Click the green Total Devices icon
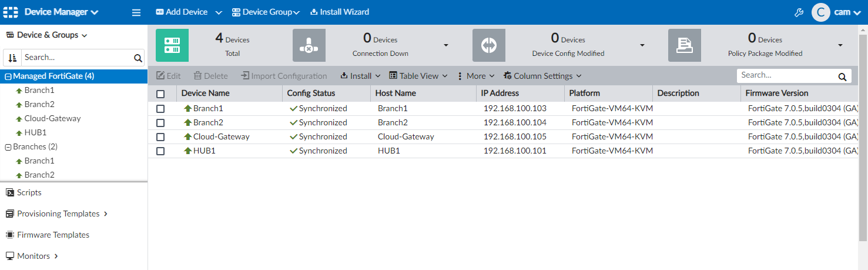This screenshot has width=868, height=270. (172, 45)
